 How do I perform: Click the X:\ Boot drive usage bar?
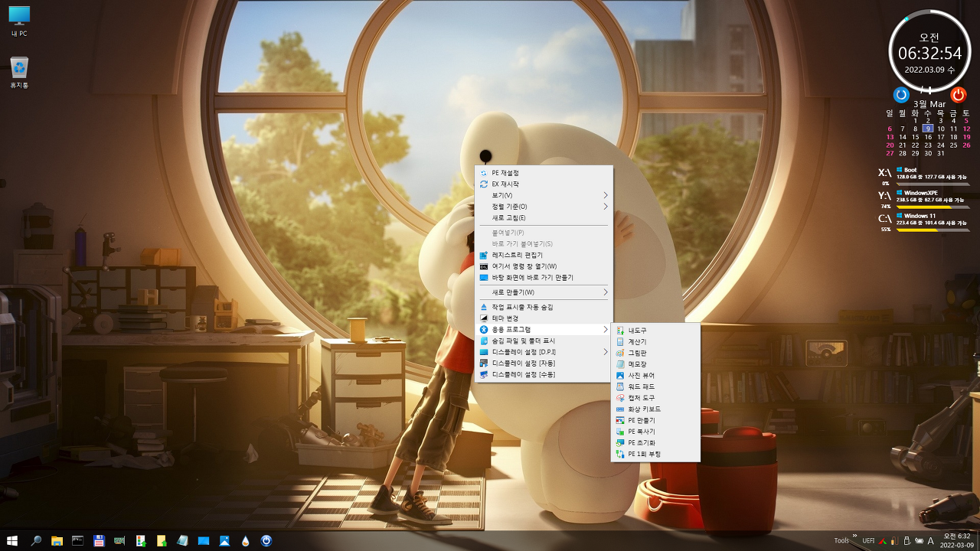[x=933, y=184]
